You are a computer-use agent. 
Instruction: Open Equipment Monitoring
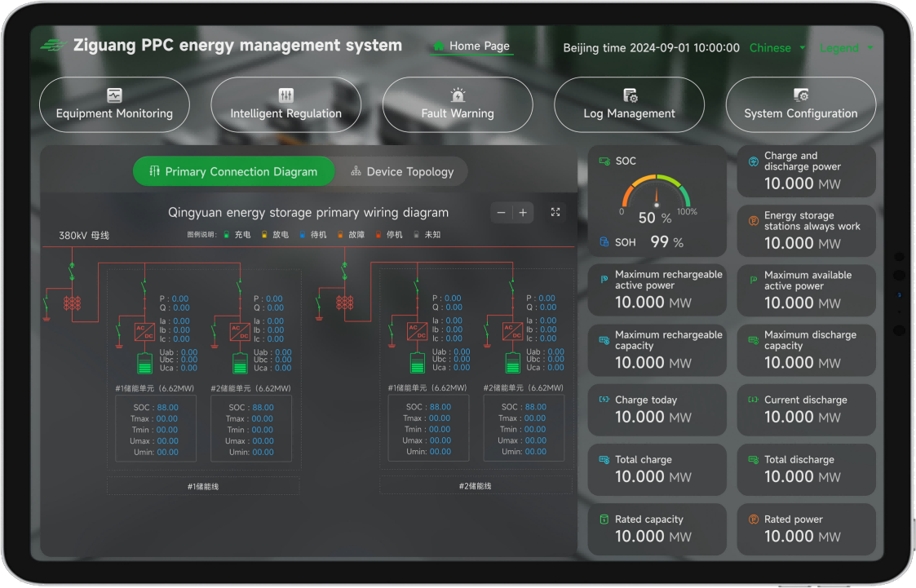(114, 105)
